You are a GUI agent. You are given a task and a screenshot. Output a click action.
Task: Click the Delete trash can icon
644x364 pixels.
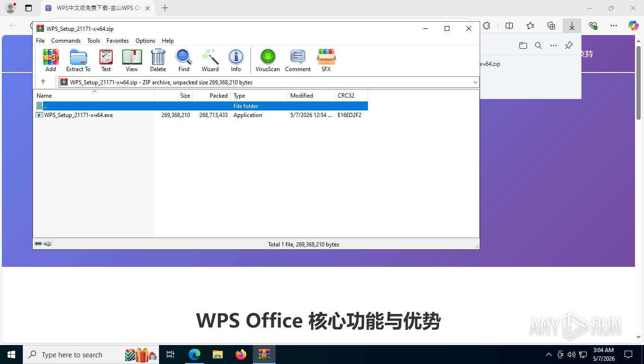(x=158, y=60)
